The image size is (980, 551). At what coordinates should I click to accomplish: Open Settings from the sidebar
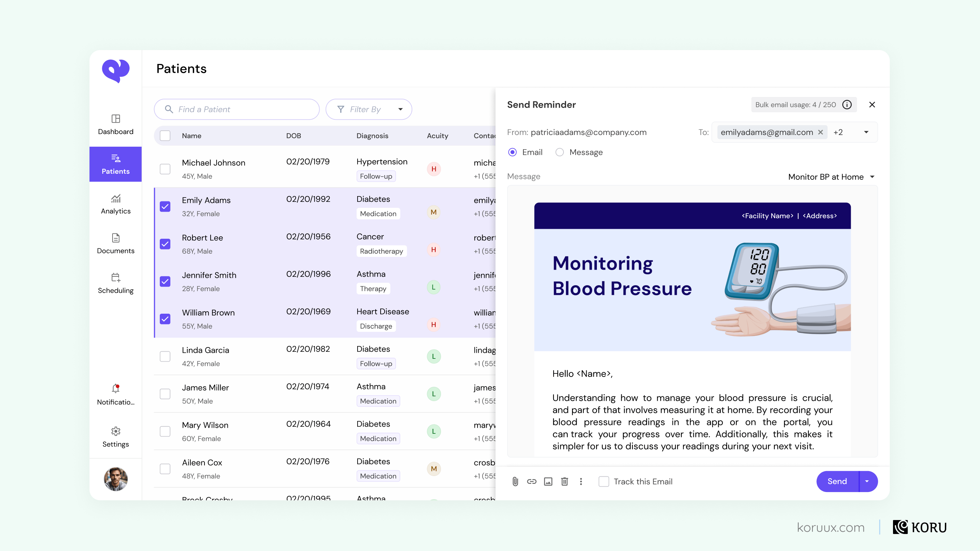115,437
